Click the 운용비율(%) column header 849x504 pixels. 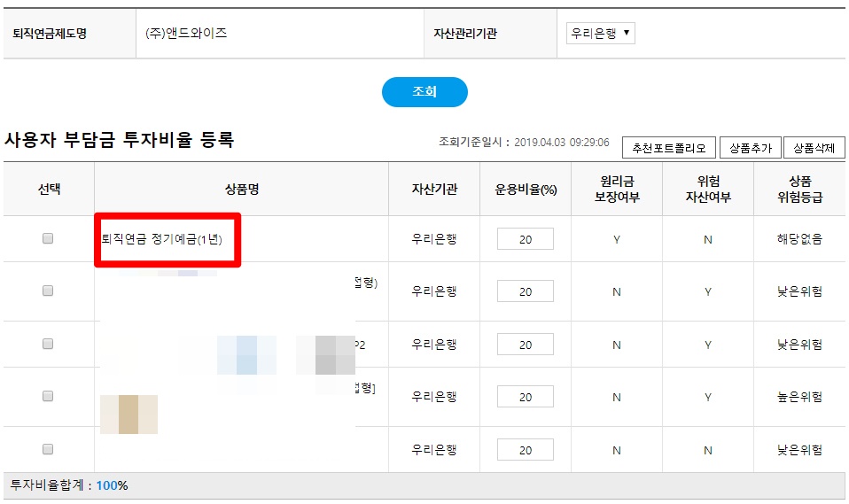coord(526,190)
